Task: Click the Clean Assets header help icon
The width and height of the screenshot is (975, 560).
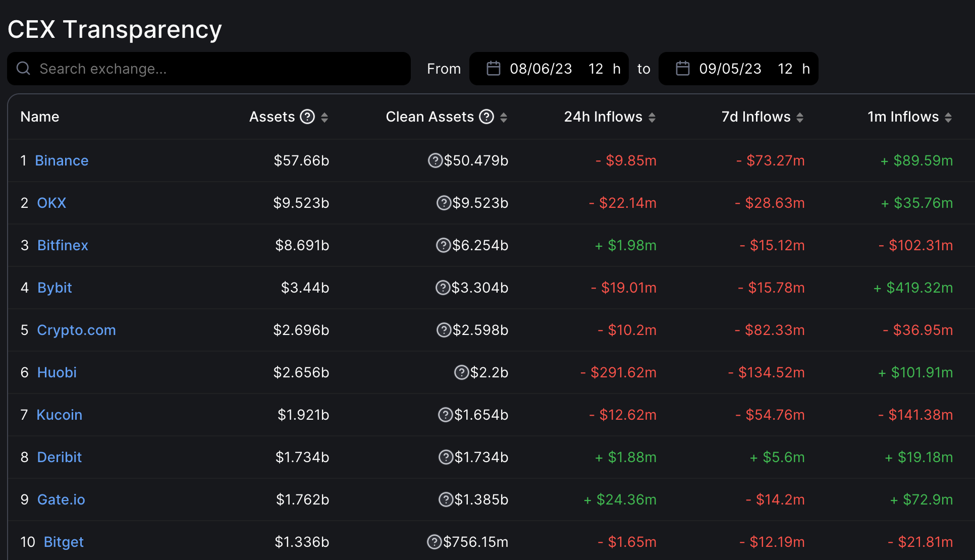Action: click(x=486, y=117)
